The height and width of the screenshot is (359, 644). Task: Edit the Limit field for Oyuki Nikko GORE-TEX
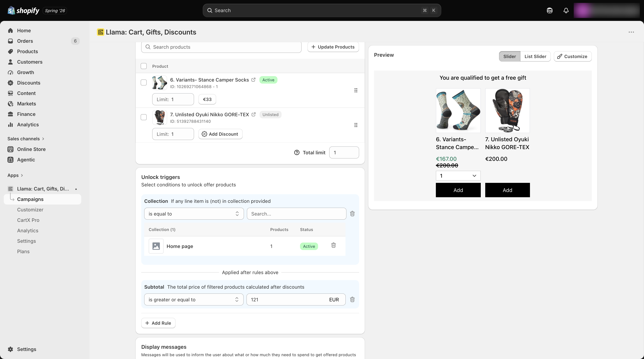(x=173, y=134)
